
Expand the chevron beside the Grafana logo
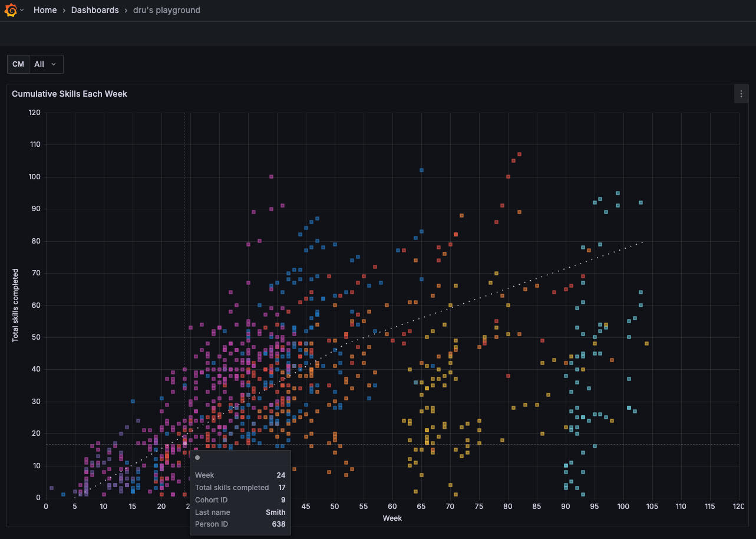coord(22,11)
